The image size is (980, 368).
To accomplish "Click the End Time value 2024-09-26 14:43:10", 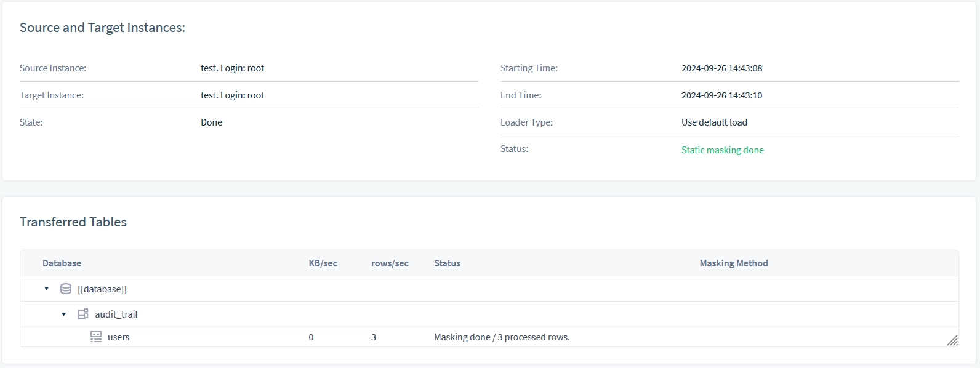I will pyautogui.click(x=721, y=95).
